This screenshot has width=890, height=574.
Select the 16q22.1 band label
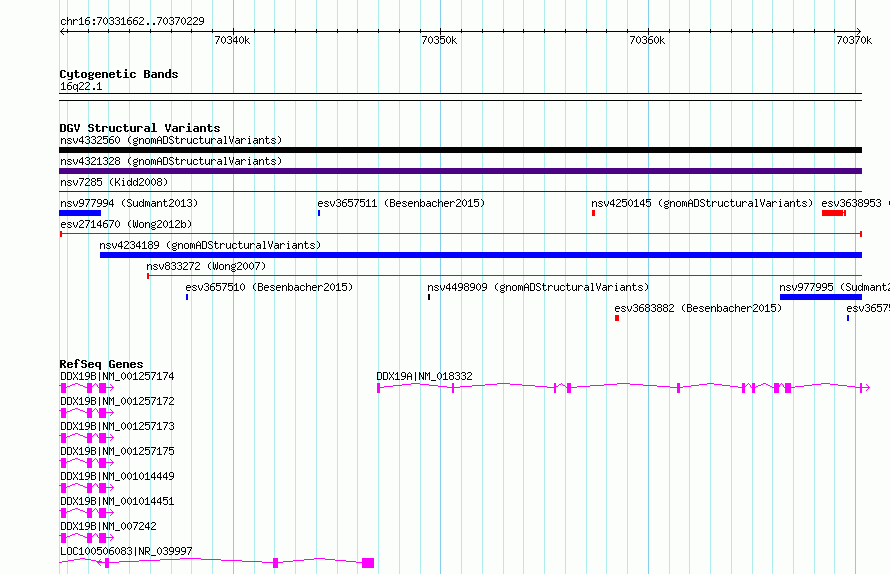point(81,86)
